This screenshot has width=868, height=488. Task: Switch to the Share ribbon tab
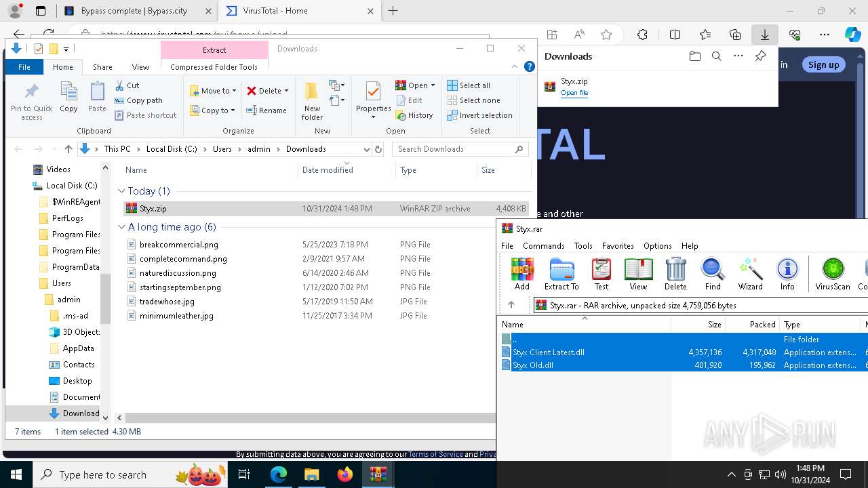pos(102,67)
